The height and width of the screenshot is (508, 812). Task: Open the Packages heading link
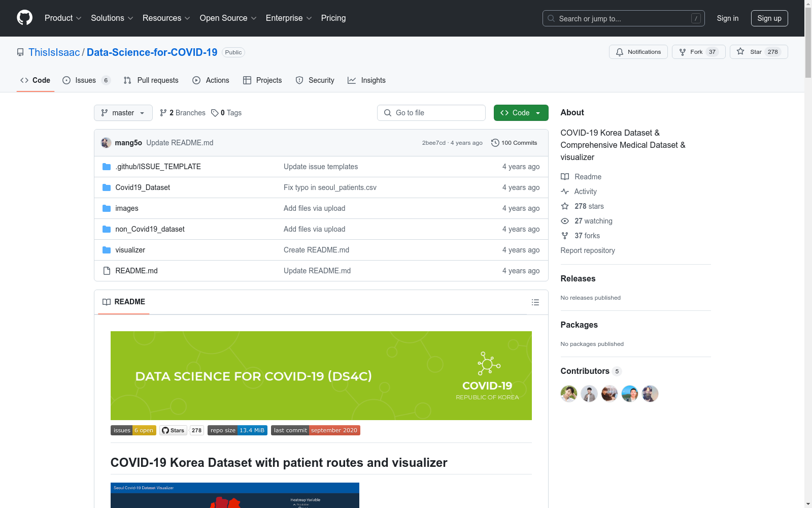click(x=579, y=325)
